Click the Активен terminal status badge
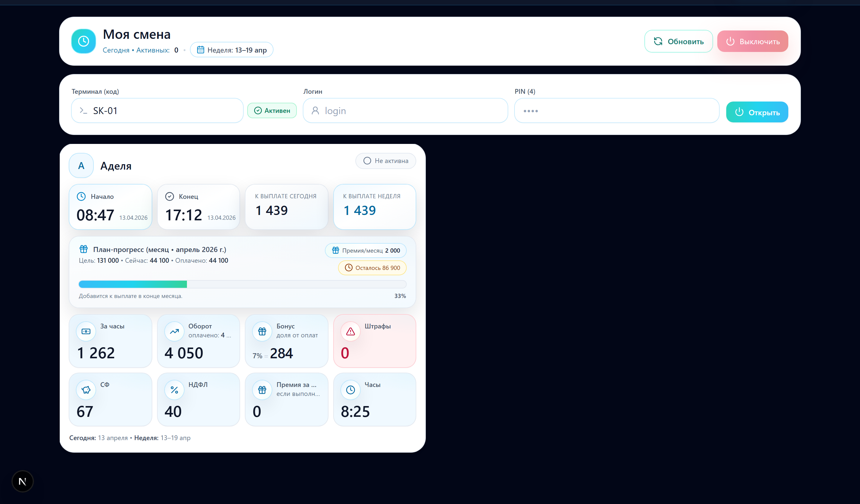Viewport: 860px width, 504px height. [272, 110]
